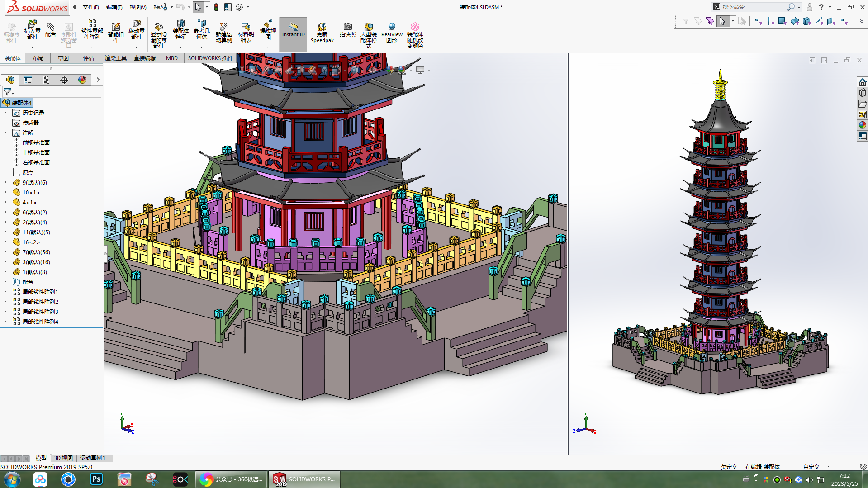
Task: Launch Photoshop from the taskbar
Action: [96, 479]
